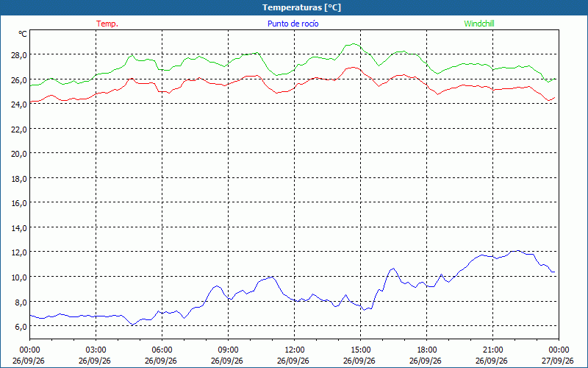Click the 09:00 time axis label
588x368 pixels.
228,350
